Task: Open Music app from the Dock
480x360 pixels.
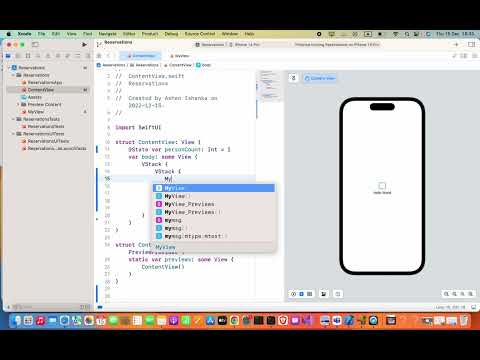Action: click(40, 321)
